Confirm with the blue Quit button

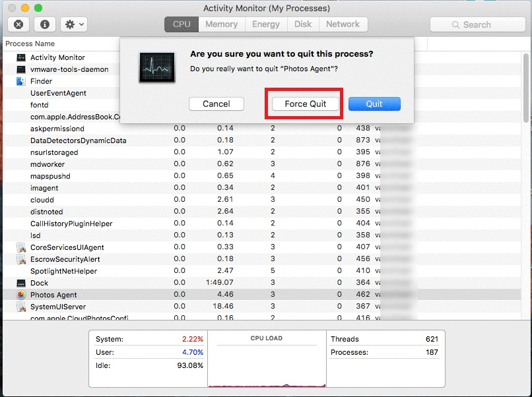374,104
